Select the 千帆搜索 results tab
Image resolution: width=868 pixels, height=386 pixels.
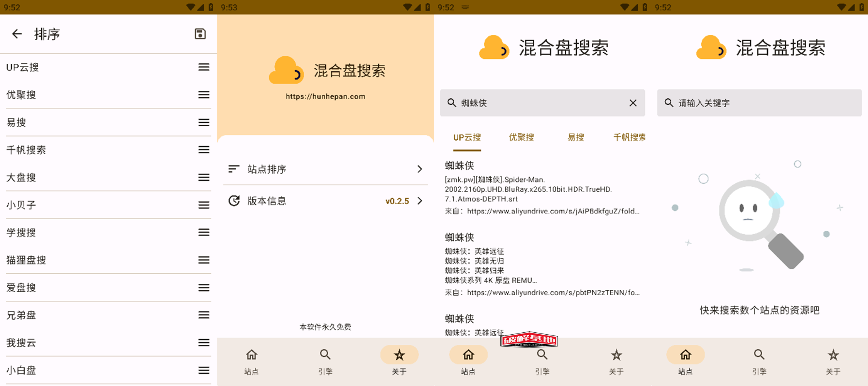pyautogui.click(x=630, y=137)
